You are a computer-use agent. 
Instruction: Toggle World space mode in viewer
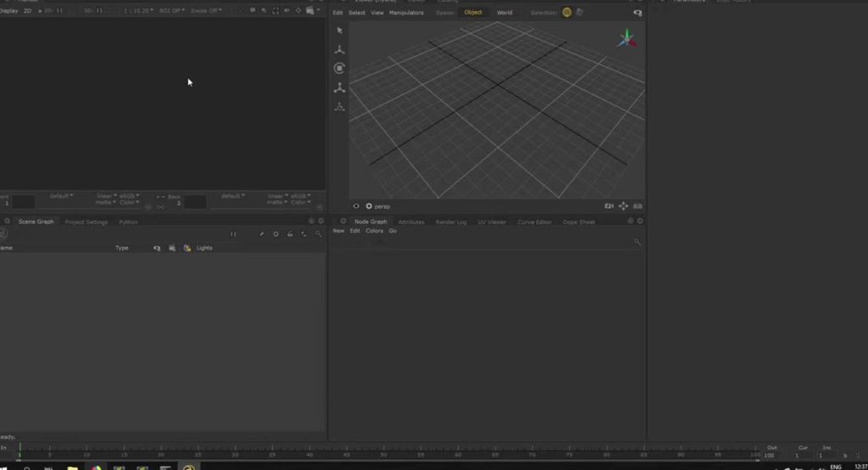tap(504, 13)
